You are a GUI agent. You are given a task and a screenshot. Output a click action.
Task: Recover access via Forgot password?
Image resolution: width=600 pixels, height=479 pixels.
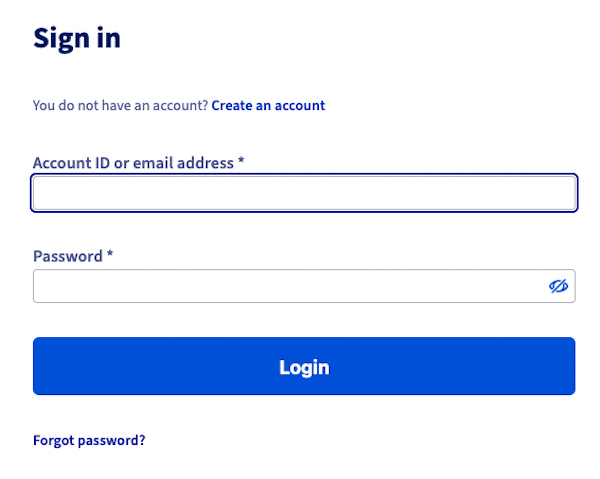pyautogui.click(x=89, y=439)
